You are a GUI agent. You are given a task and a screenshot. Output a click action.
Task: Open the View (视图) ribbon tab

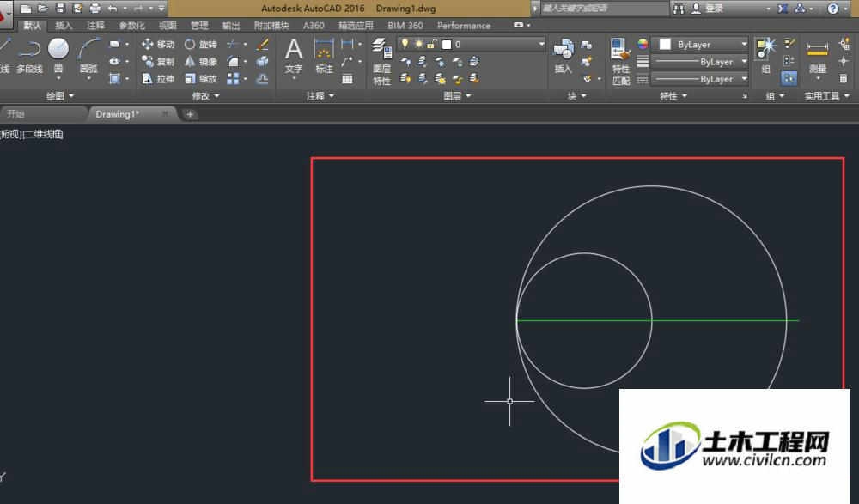tap(168, 26)
